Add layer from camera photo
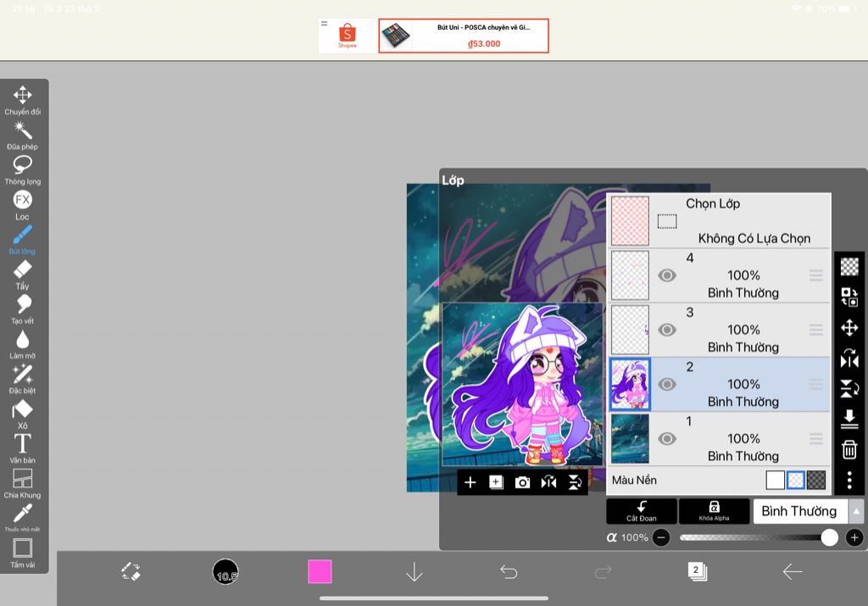Image resolution: width=868 pixels, height=606 pixels. [522, 482]
